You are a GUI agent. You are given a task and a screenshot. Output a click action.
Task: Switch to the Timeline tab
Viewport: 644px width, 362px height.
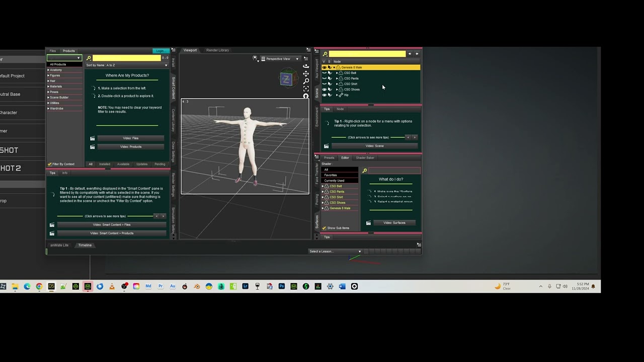click(85, 245)
